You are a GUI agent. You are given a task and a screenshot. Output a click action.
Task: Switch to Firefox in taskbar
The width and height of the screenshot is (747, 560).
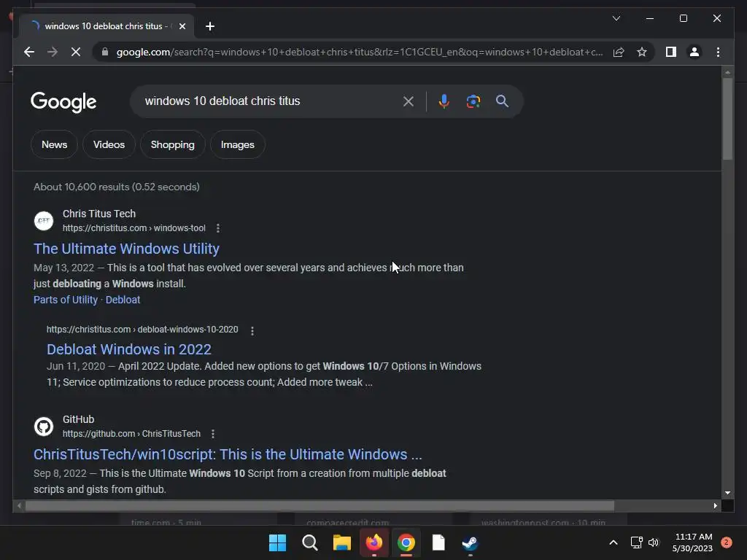(x=374, y=542)
